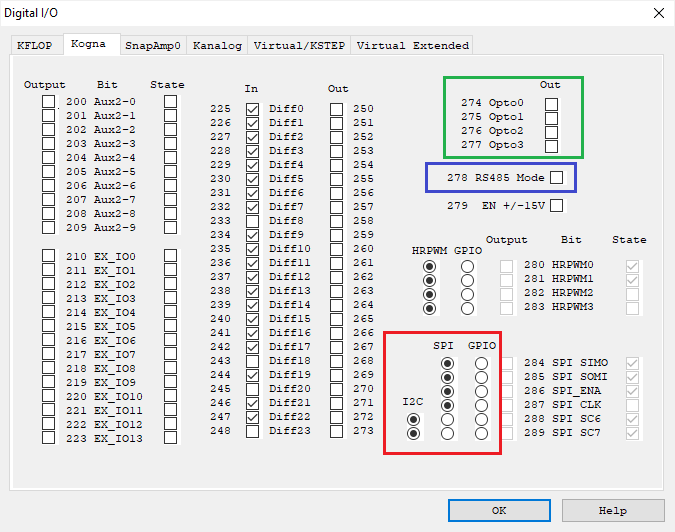Enable the RS485 Mode checkbox
Screen dimensions: 675x532
click(x=557, y=177)
